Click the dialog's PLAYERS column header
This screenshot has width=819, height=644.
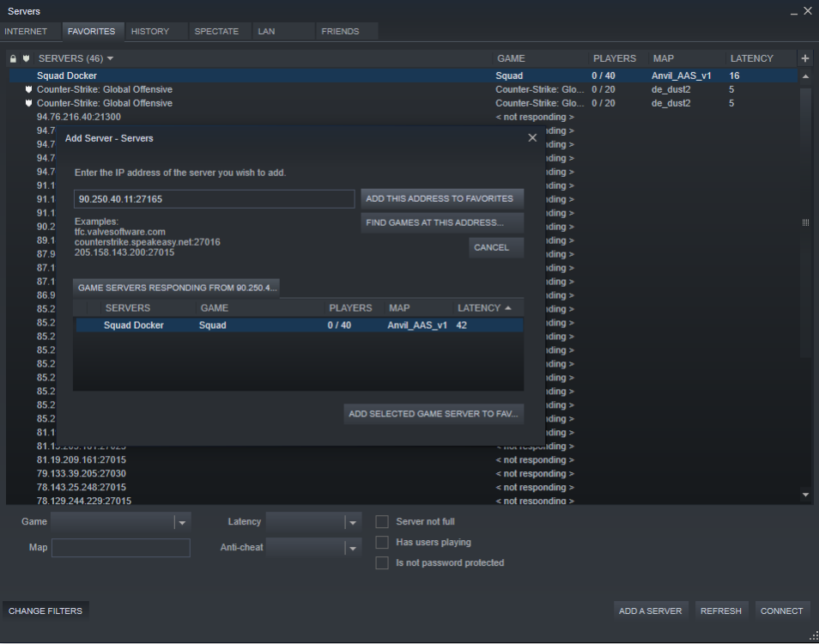click(355, 308)
